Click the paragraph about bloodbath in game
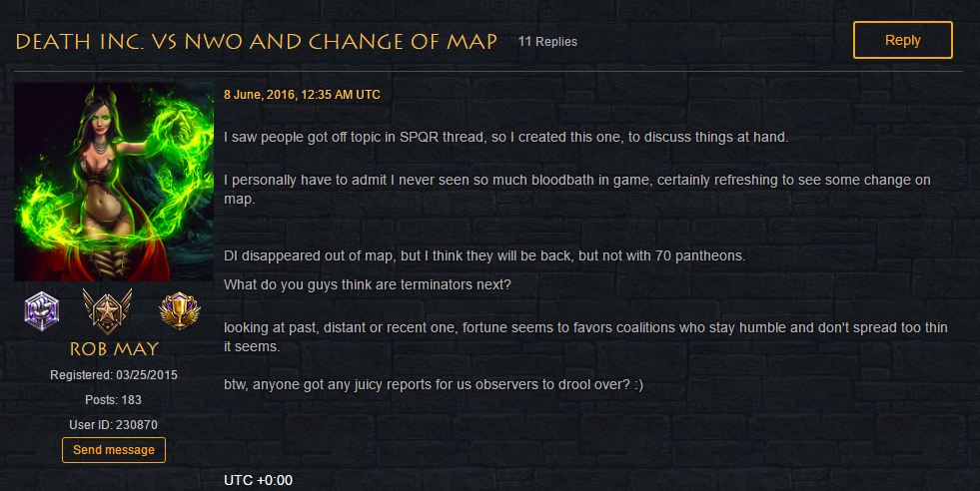Image resolution: width=980 pixels, height=491 pixels. [577, 190]
